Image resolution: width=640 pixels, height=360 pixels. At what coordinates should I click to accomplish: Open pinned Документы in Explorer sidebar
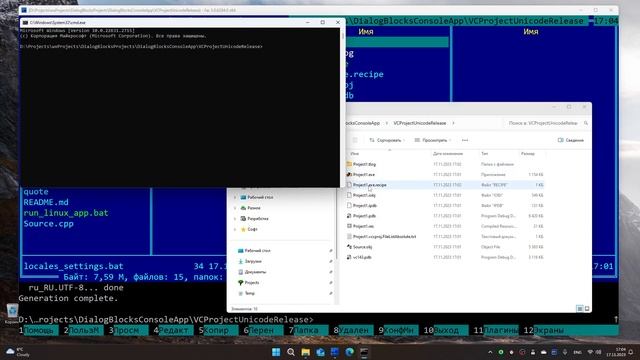[x=255, y=272]
